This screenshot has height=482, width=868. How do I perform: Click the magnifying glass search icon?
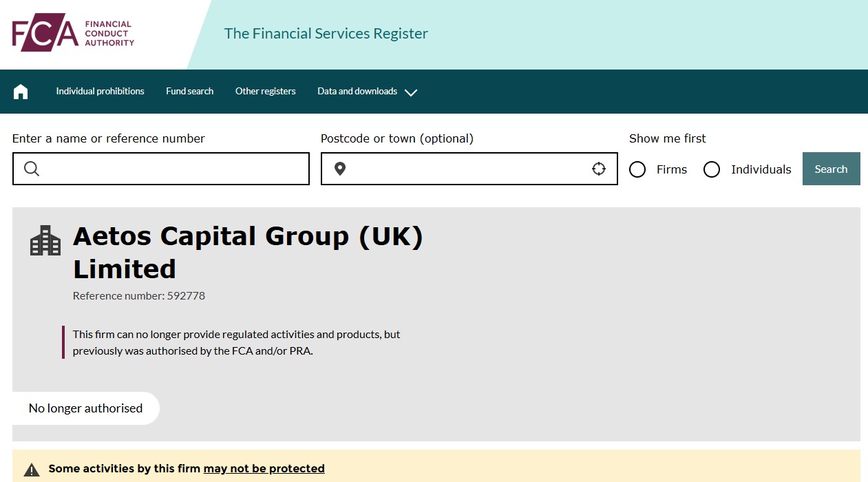click(32, 169)
